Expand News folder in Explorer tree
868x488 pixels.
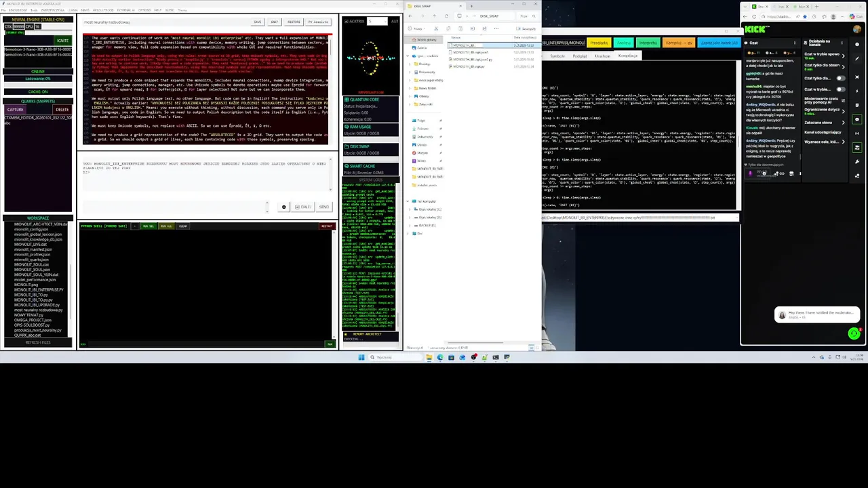410,88
